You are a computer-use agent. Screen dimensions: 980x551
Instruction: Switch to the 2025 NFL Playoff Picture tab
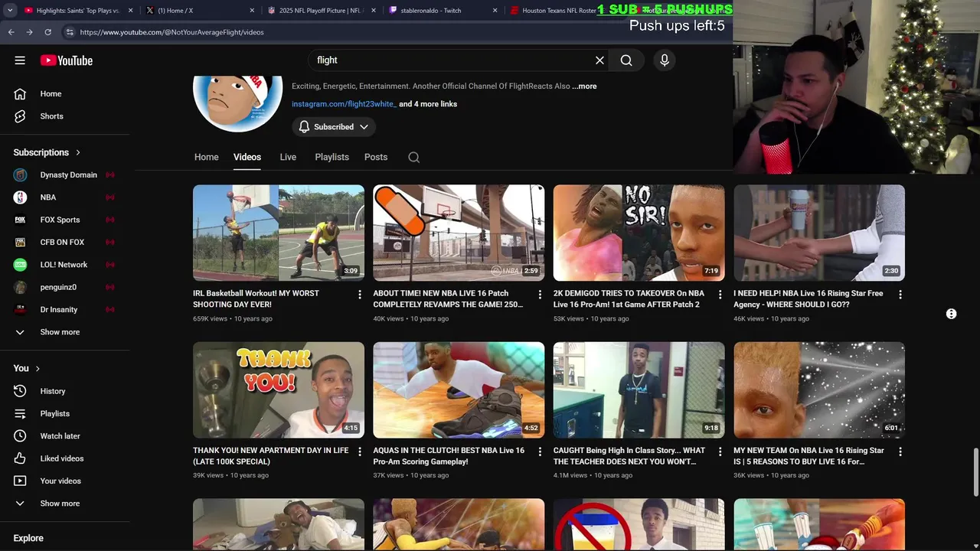pos(322,11)
